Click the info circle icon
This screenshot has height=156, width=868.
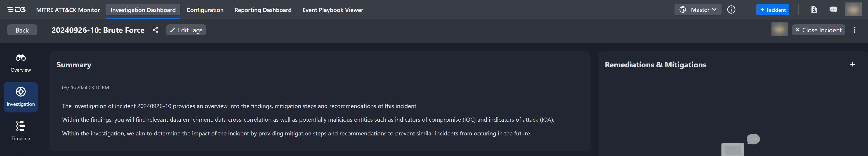coord(731,10)
